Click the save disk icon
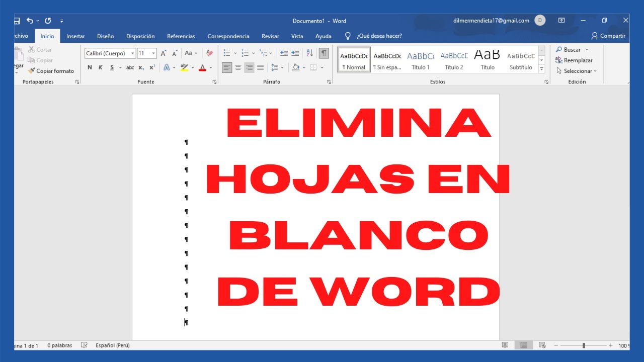The width and height of the screenshot is (644, 362). [17, 21]
